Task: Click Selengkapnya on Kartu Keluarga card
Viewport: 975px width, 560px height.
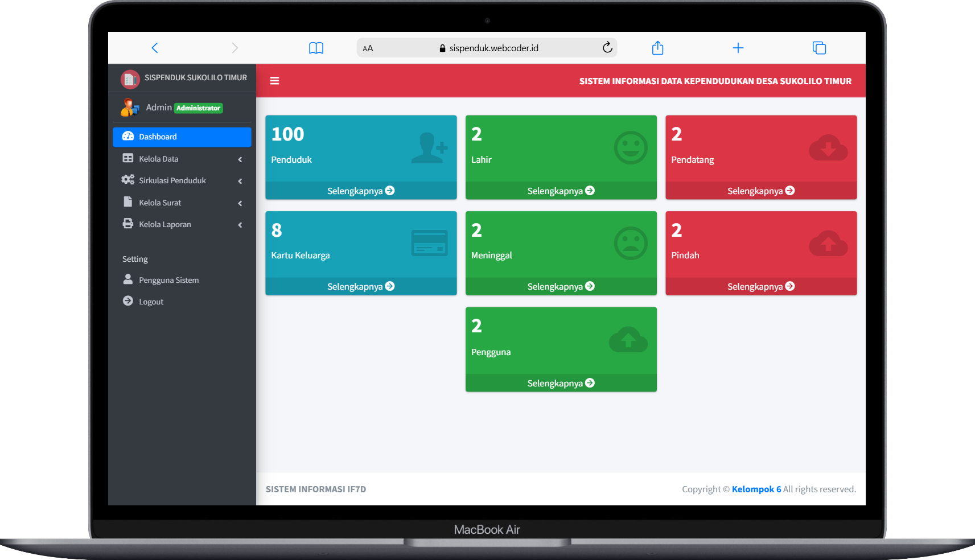Action: pyautogui.click(x=361, y=286)
